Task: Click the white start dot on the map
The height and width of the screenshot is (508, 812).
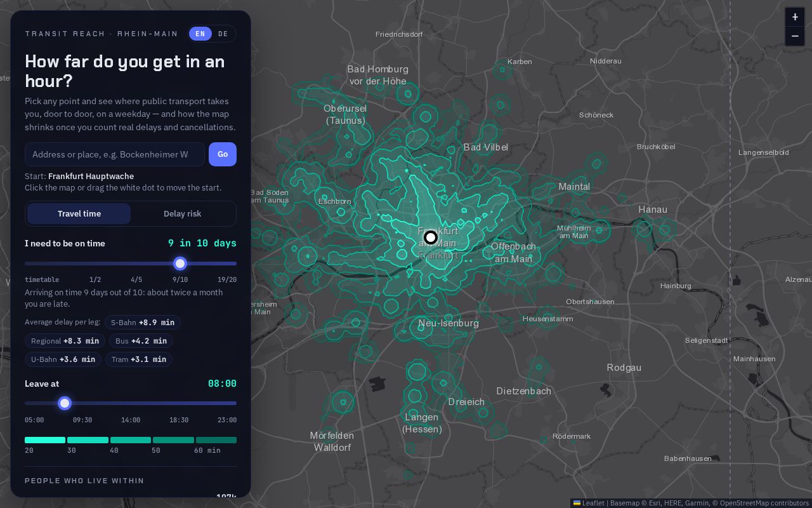Action: [x=431, y=237]
